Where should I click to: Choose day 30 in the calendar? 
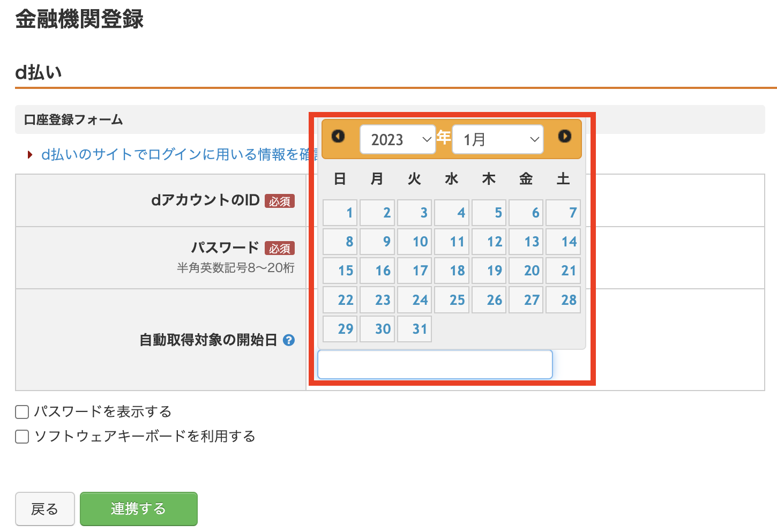coord(377,329)
